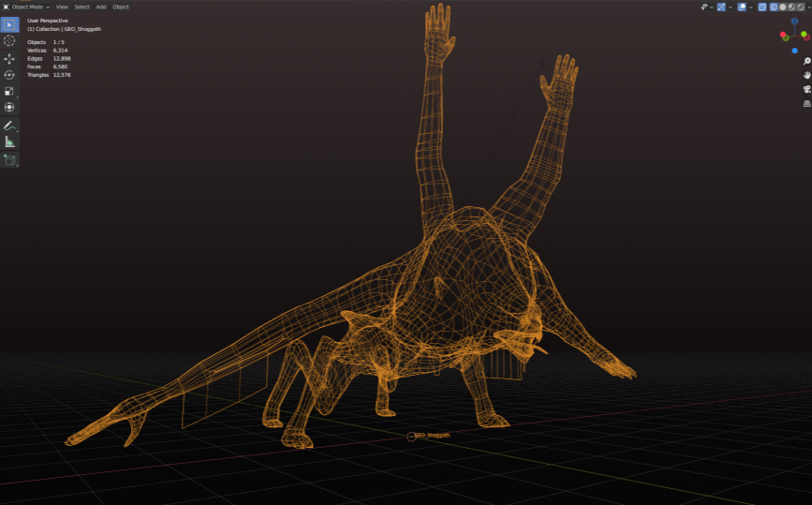The width and height of the screenshot is (812, 505).
Task: Pick the Scale tool
Action: 9,91
